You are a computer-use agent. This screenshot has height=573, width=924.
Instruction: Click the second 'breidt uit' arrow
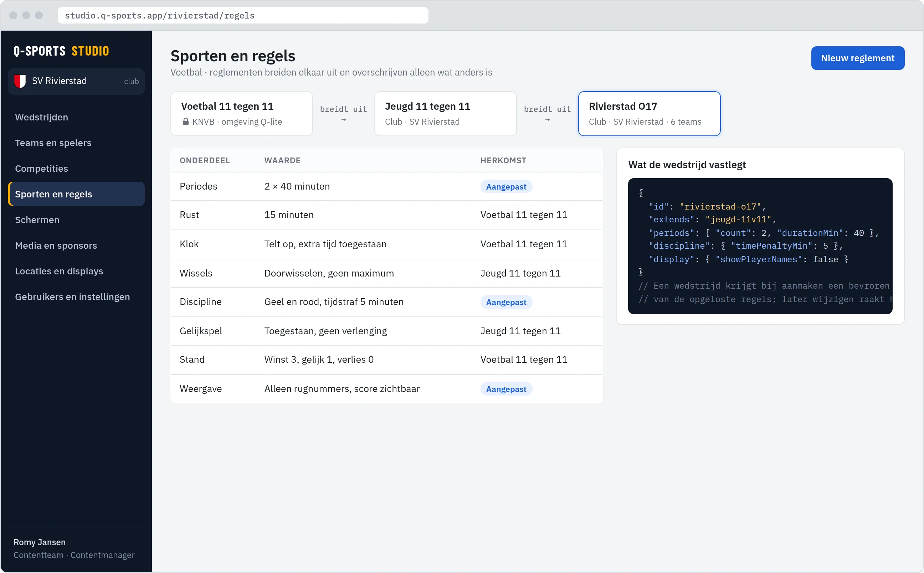coord(547,120)
